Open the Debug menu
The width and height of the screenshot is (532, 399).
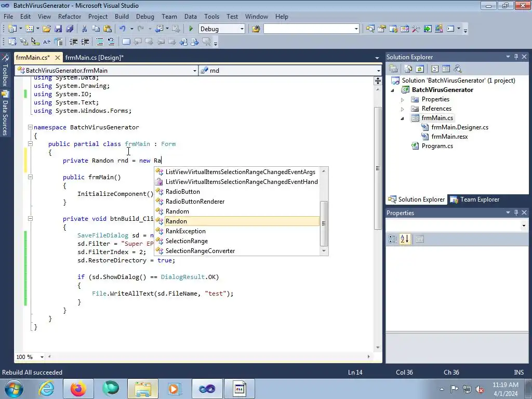click(145, 16)
